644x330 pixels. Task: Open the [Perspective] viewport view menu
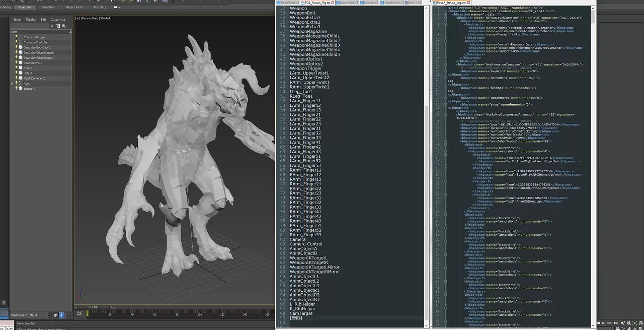(89, 18)
